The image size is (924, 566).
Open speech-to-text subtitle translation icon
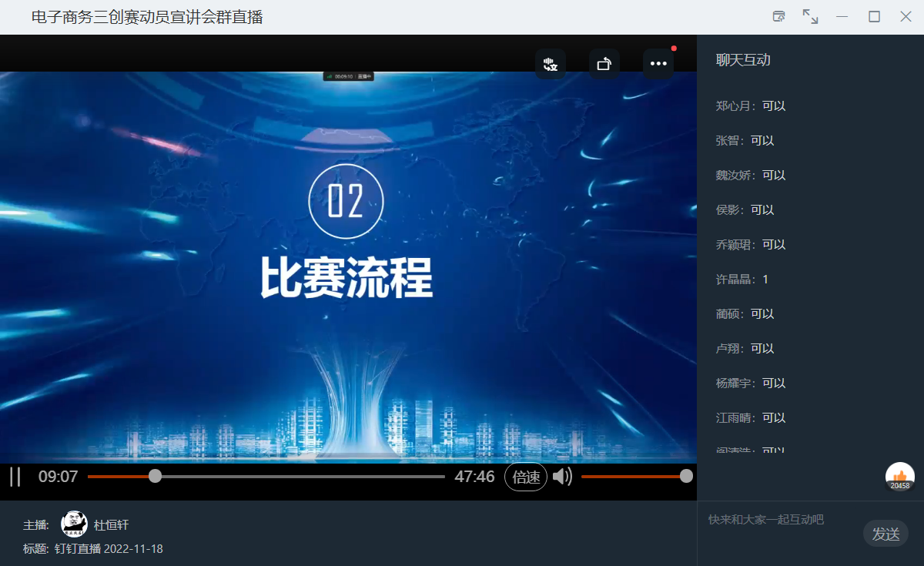(x=550, y=64)
